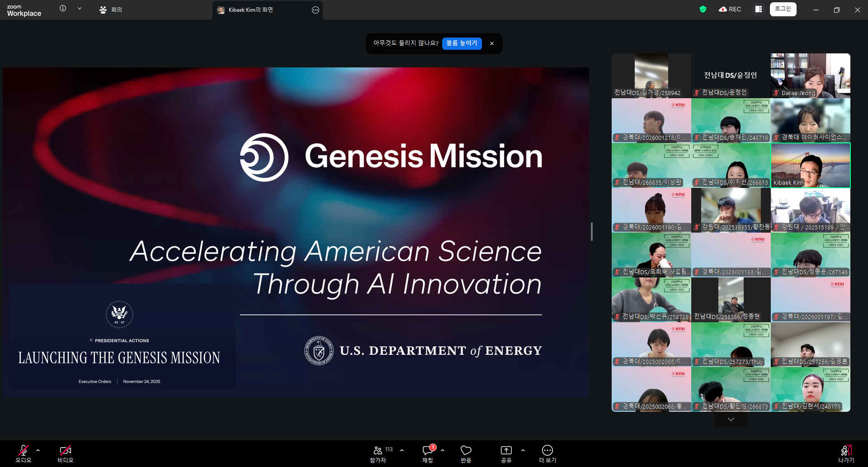Expand audio settings arrow

pyautogui.click(x=38, y=450)
